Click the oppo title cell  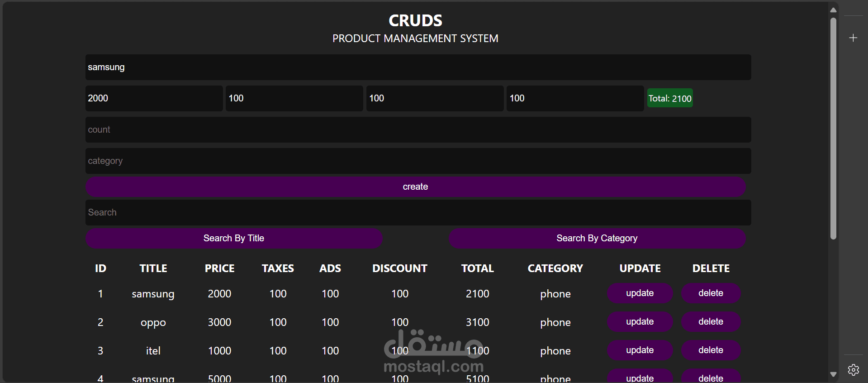(153, 323)
